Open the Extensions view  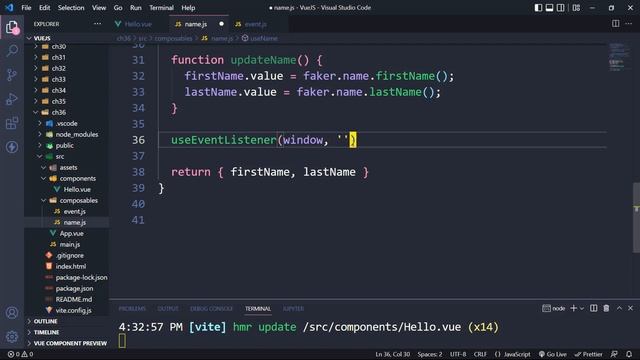point(12,123)
